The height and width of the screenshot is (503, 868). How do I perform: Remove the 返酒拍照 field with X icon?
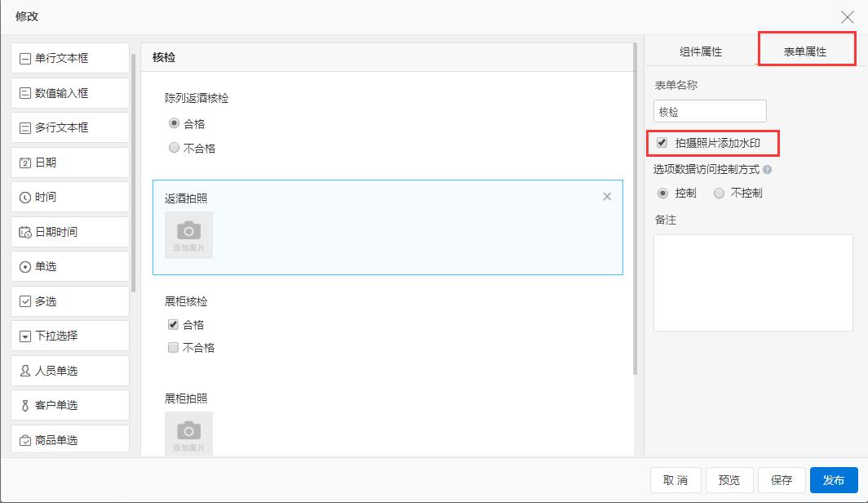[607, 197]
